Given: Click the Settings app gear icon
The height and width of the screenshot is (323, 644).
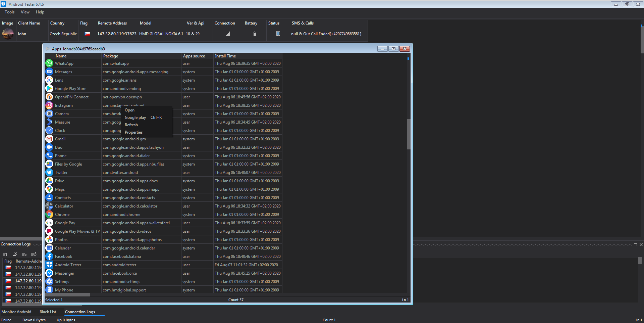Looking at the screenshot, I should coord(49,281).
